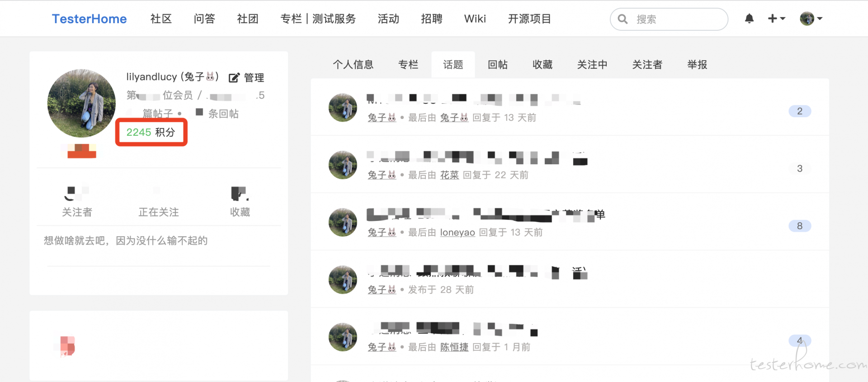The width and height of the screenshot is (868, 382).
Task: Expand the plus create-new dropdown
Action: coord(777,19)
